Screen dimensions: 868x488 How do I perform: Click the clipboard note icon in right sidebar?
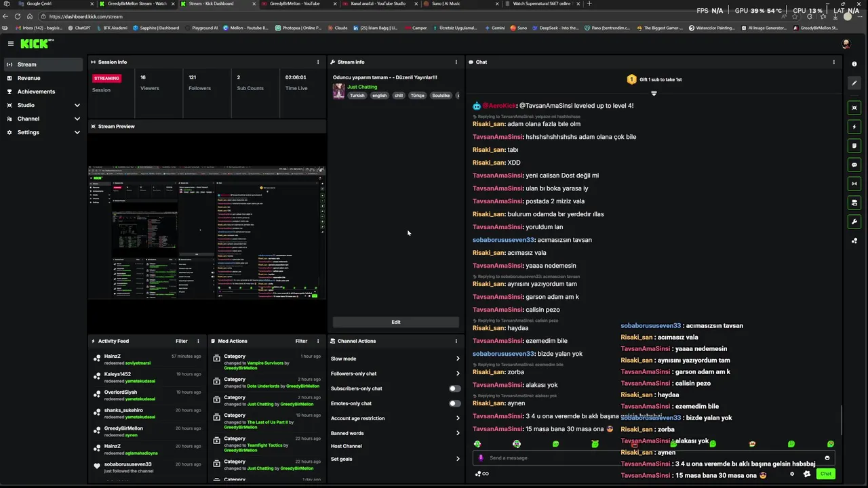[x=854, y=145]
